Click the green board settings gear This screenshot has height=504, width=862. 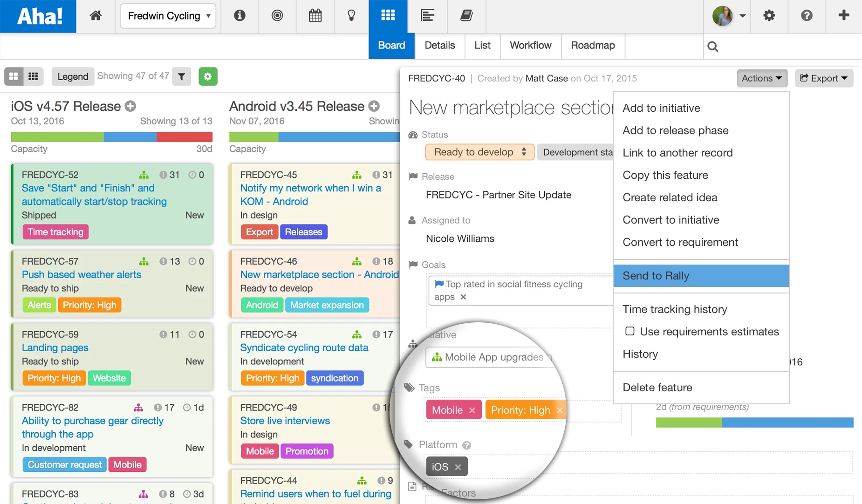[208, 76]
